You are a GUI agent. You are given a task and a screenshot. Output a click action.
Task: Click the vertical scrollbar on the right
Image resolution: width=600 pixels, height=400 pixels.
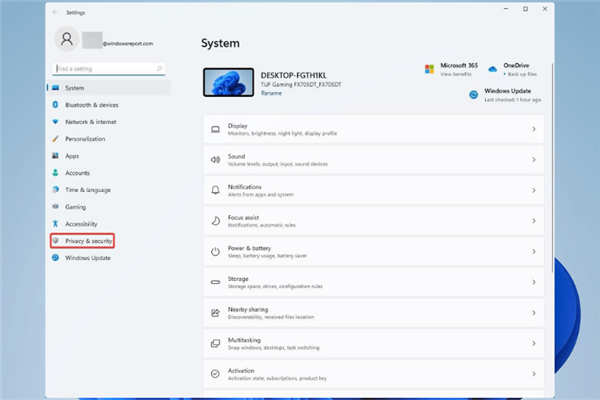pyautogui.click(x=552, y=168)
